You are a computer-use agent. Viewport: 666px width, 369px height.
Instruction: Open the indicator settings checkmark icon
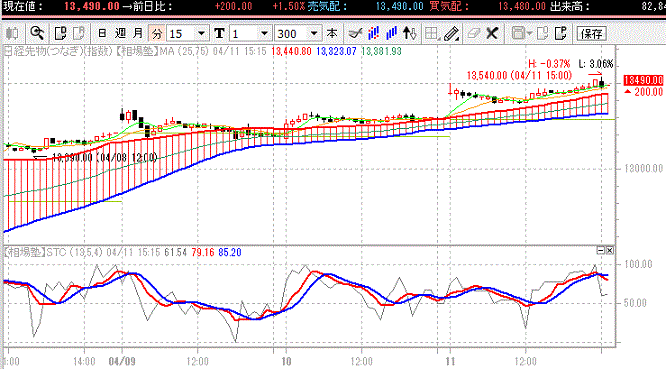pos(355,33)
